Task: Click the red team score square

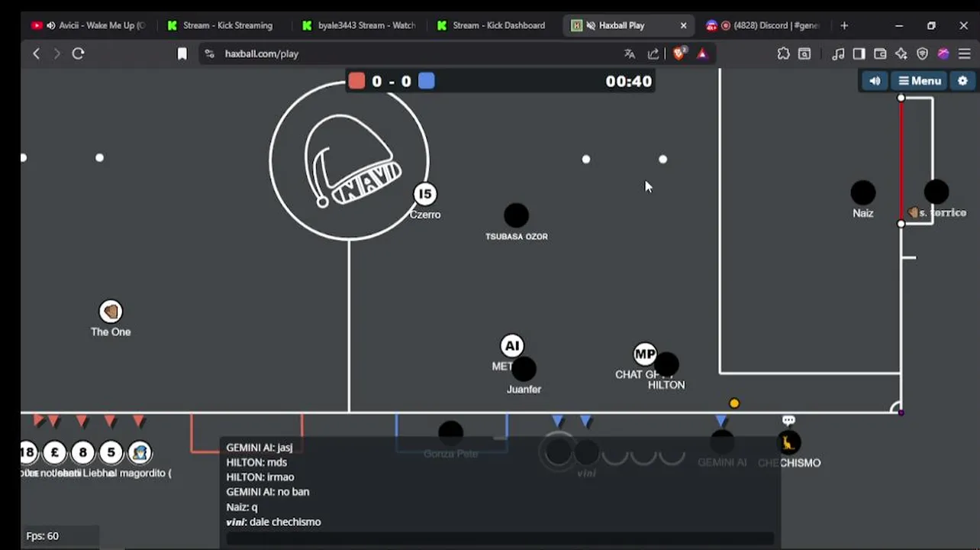Action: coord(356,81)
